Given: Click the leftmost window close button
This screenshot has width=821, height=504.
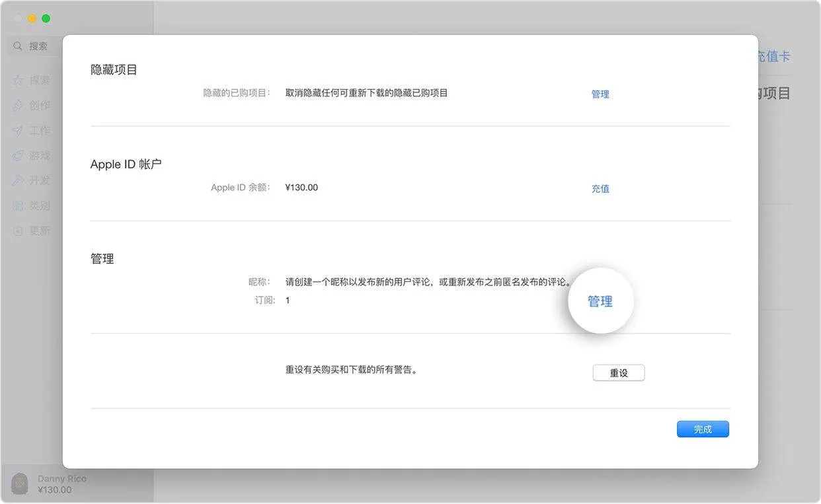Looking at the screenshot, I should click(18, 18).
